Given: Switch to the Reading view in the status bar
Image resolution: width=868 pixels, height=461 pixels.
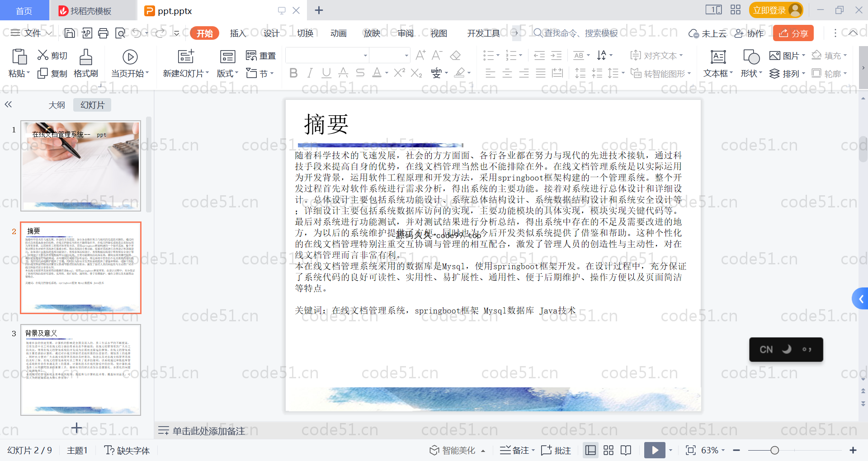Looking at the screenshot, I should click(626, 450).
